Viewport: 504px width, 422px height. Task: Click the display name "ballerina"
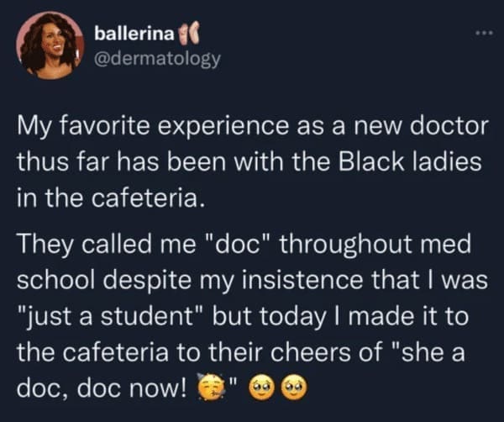coord(134,35)
